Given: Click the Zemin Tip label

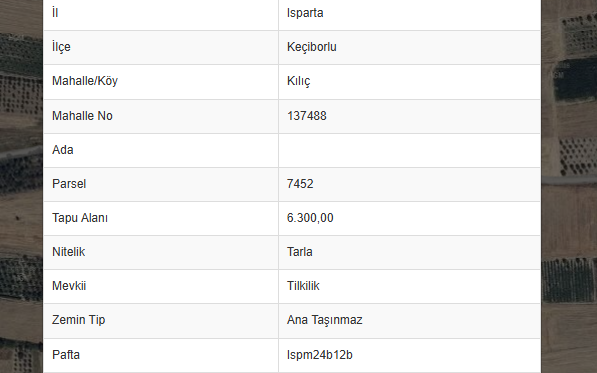Looking at the screenshot, I should coord(78,320).
